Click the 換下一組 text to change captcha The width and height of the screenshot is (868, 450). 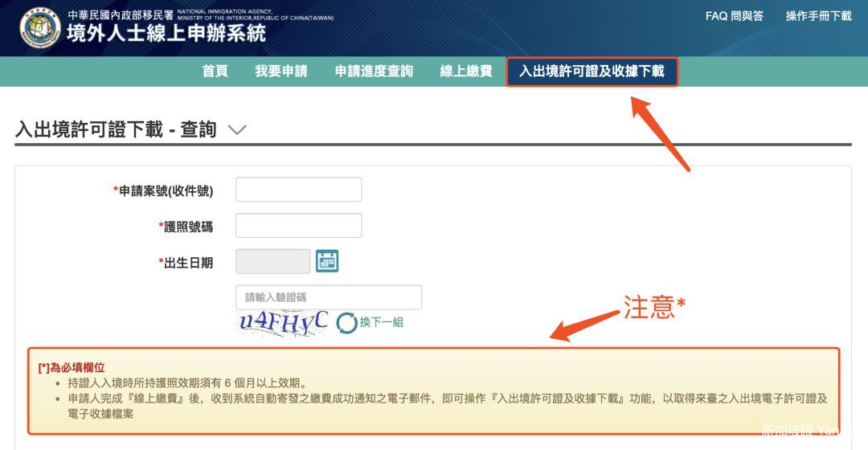pos(382,322)
